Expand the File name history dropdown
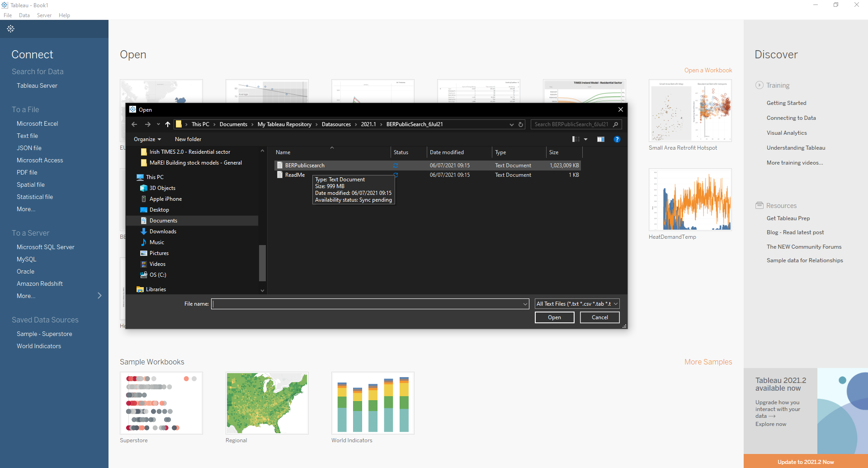Viewport: 868px width, 468px height. (x=525, y=304)
